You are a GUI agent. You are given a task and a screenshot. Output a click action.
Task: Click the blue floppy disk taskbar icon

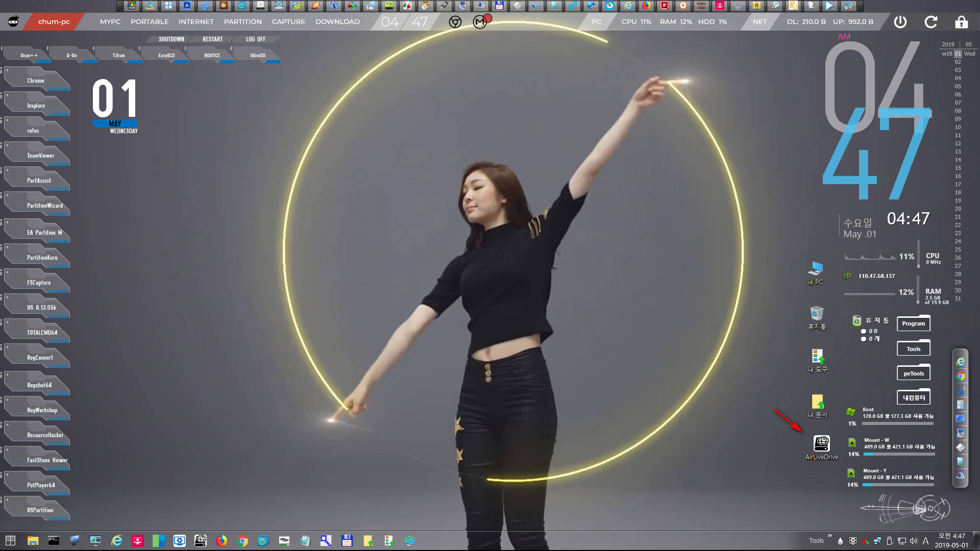click(347, 541)
